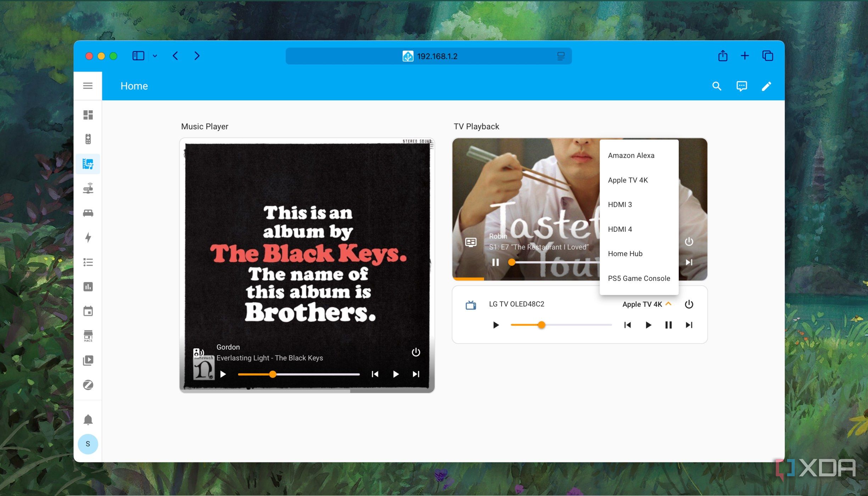Click the edit dashboard pencil icon

pos(766,86)
